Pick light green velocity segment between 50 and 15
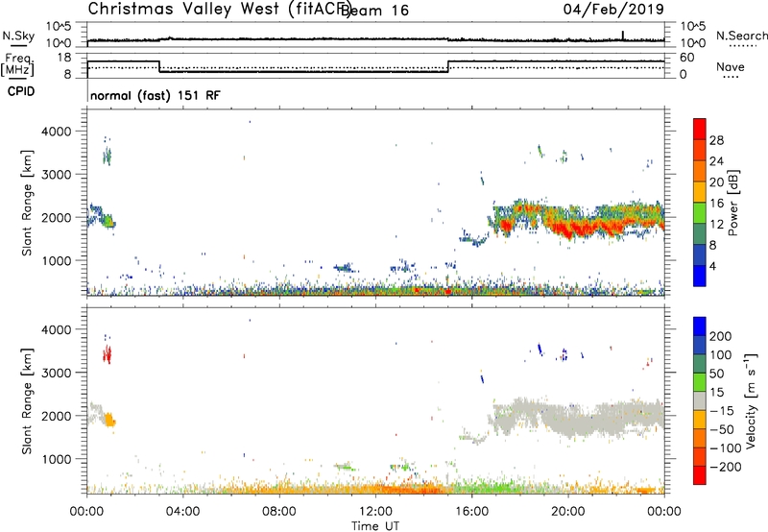This screenshot has height=532, width=768. coord(700,382)
